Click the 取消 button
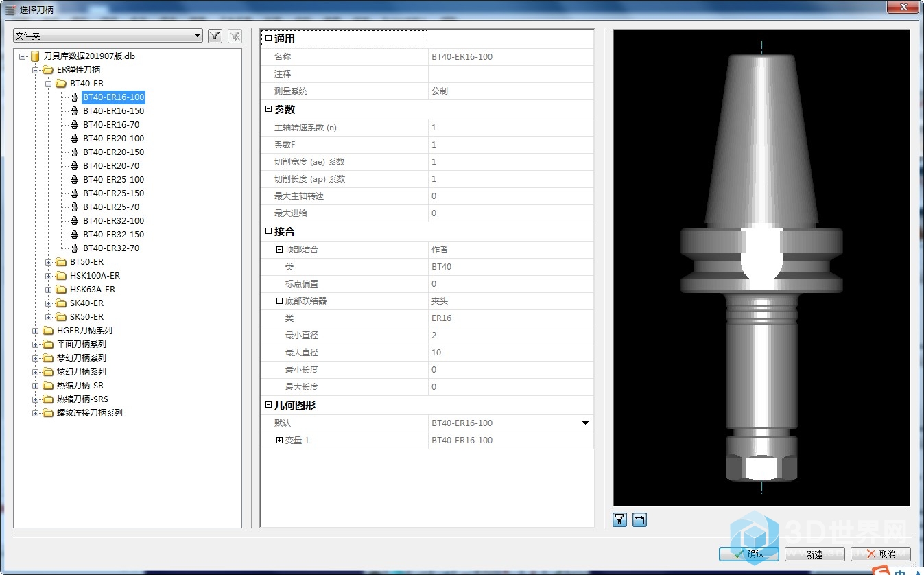The image size is (924, 575). coord(880,554)
